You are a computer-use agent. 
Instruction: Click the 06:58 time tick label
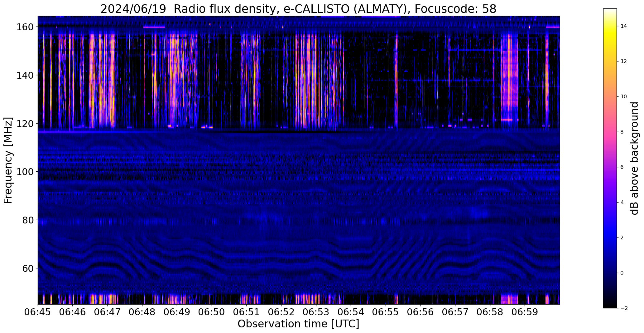coord(490,312)
